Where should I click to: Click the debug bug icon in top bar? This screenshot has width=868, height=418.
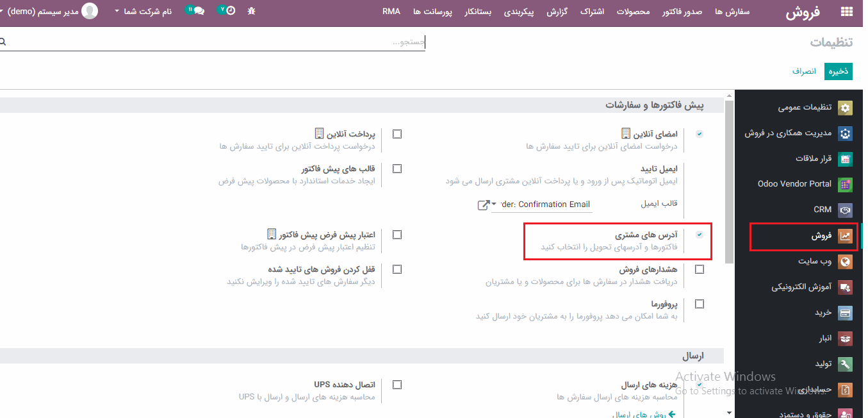tap(251, 12)
